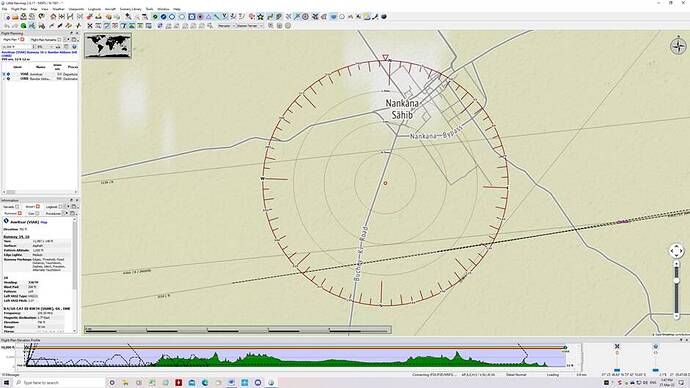Image resolution: width=690 pixels, height=388 pixels.
Task: Close the Information dock panel
Action: click(x=77, y=200)
